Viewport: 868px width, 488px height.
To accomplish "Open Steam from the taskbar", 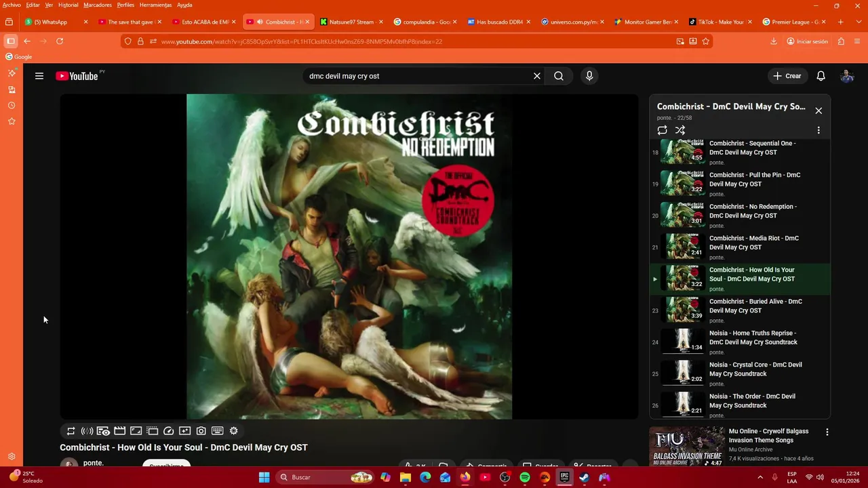I will pos(585,477).
